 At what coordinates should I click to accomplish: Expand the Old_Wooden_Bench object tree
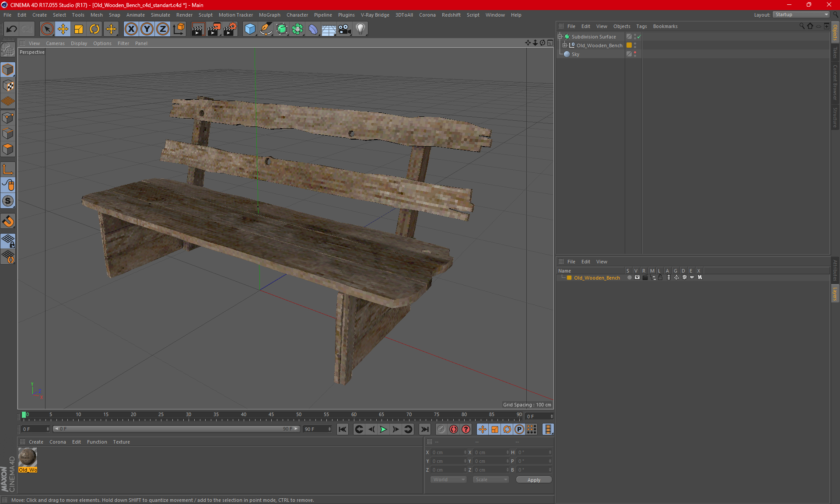tap(565, 45)
